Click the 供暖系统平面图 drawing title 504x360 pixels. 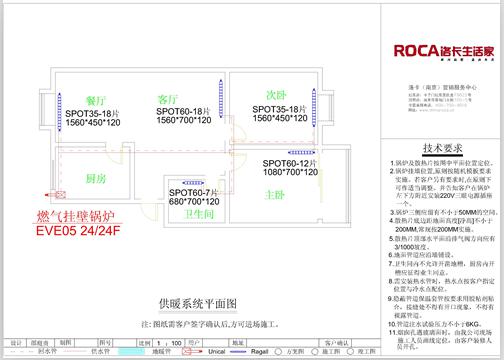pos(198,304)
